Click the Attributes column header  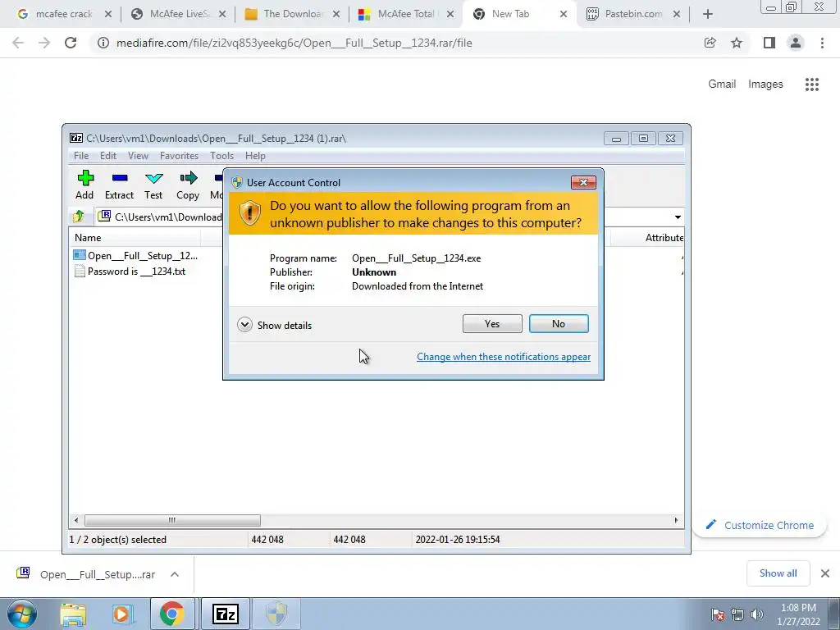663,237
